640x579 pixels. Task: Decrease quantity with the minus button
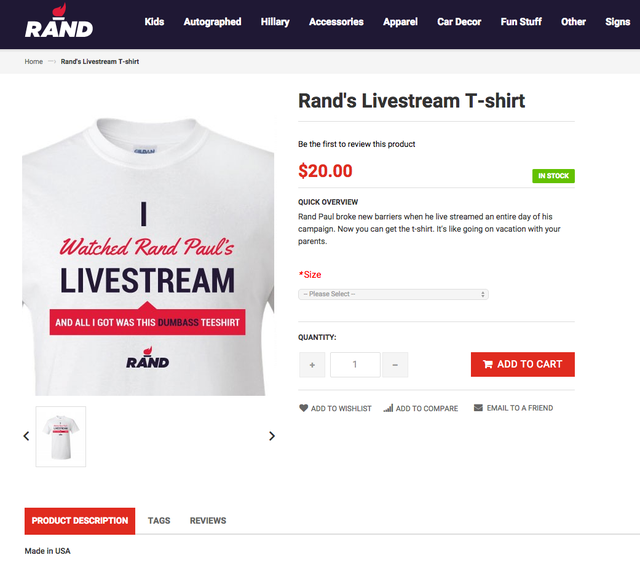[x=395, y=365]
